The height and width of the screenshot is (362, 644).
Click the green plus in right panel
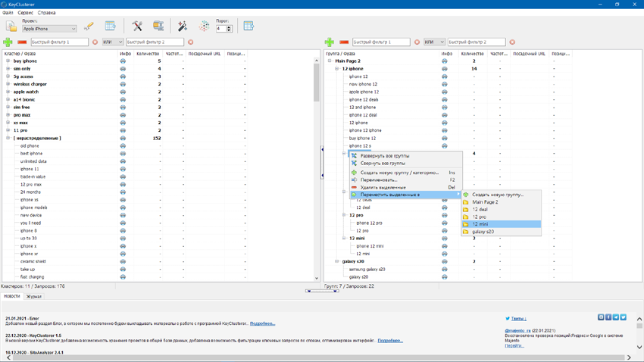click(x=329, y=42)
